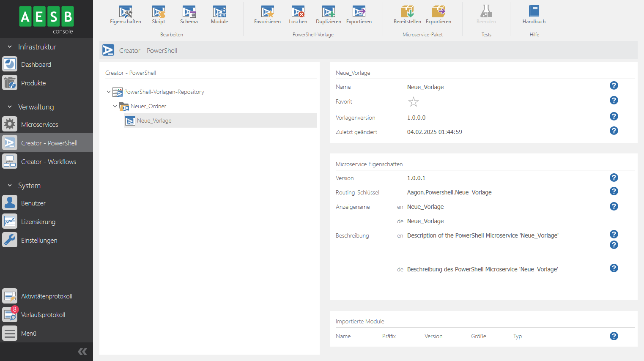This screenshot has width=644, height=361.
Task: Export the Microservice-Paket via Exportieren icon
Action: 438,14
